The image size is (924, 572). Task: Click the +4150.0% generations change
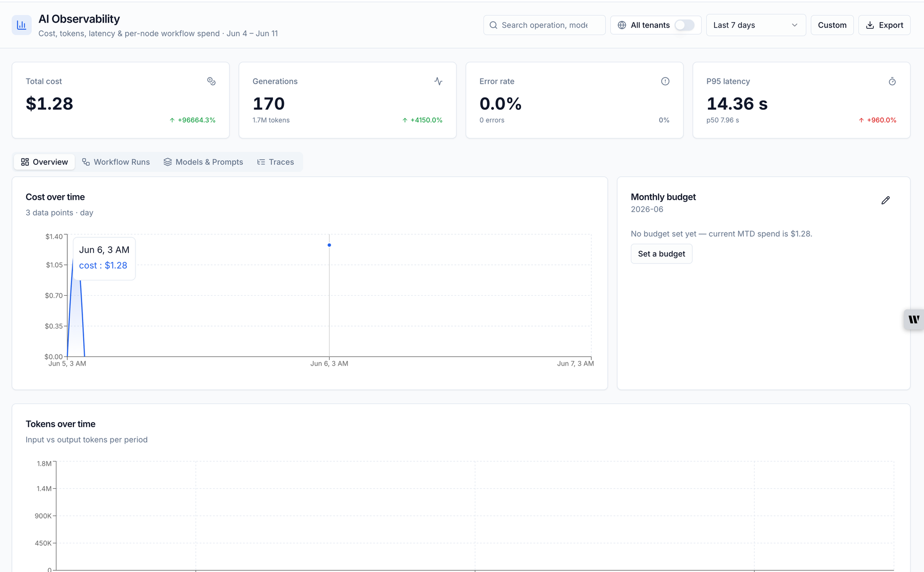[x=422, y=120]
